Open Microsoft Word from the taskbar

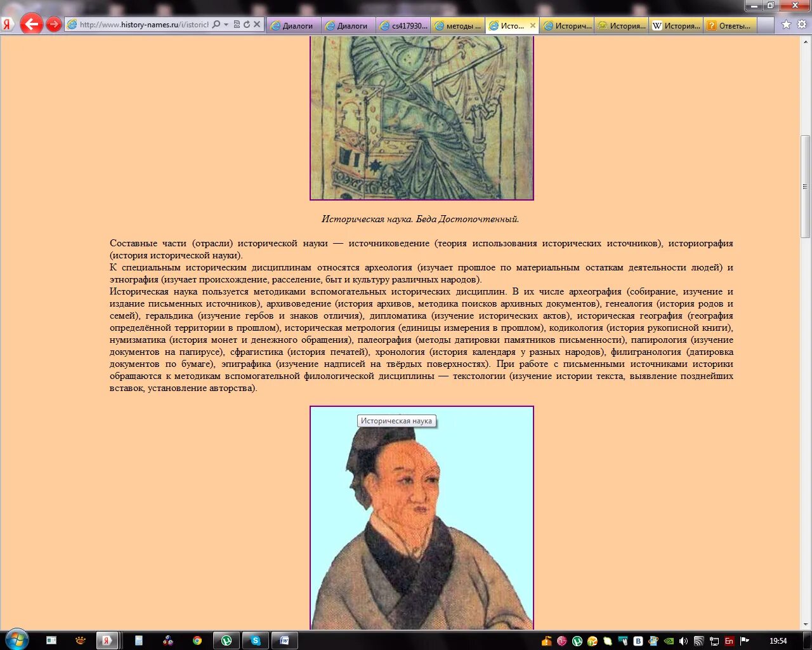point(285,640)
